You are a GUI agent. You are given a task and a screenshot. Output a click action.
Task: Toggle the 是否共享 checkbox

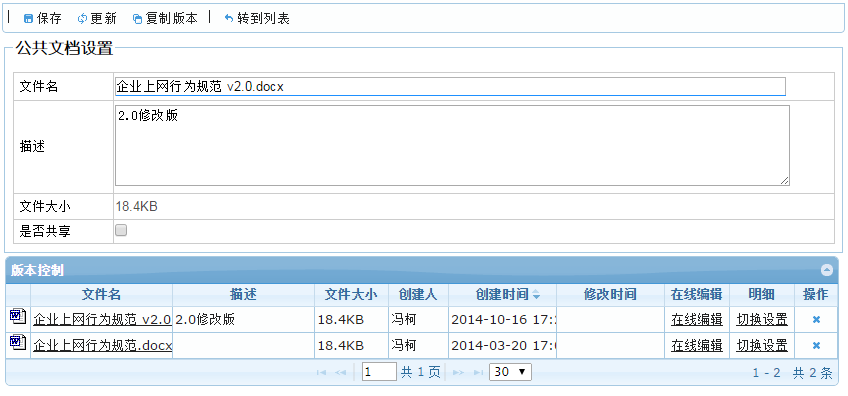121,230
